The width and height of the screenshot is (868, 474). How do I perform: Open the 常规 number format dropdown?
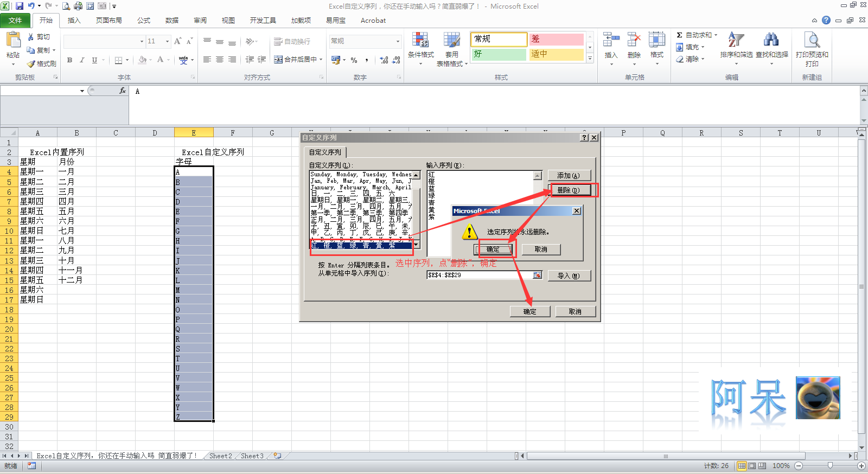[398, 41]
